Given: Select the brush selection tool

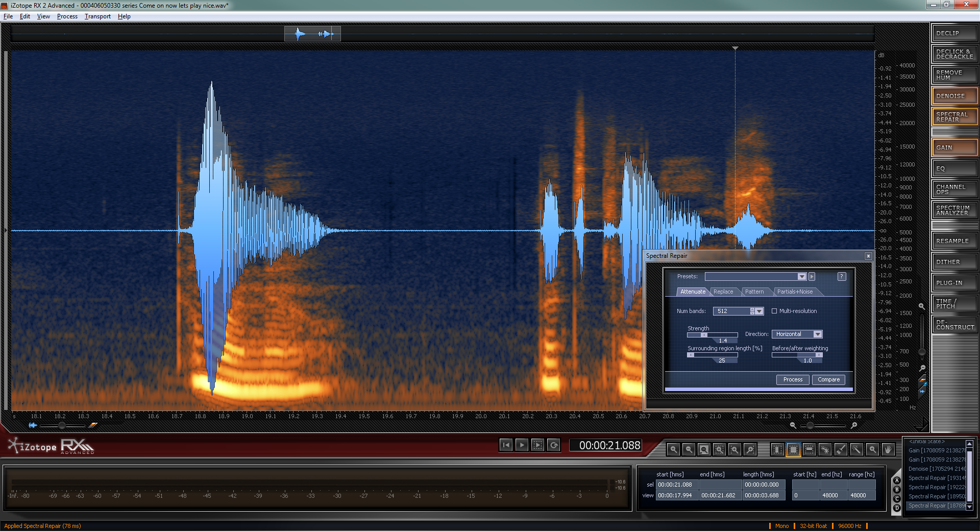Looking at the screenshot, I should 841,449.
